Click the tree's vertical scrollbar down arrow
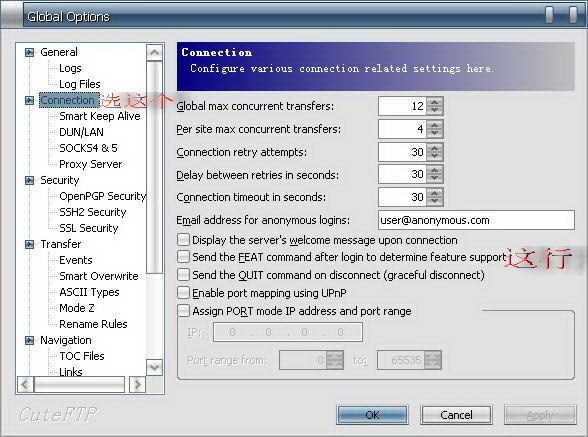 [x=154, y=368]
